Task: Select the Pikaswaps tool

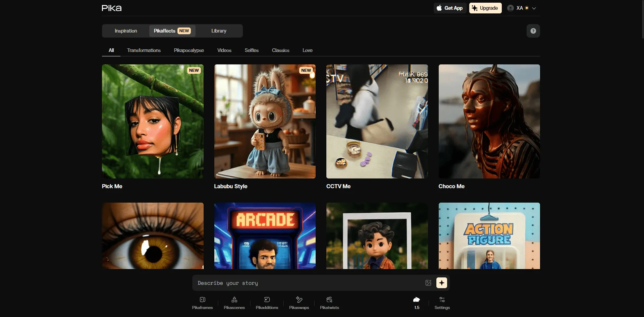Action: click(x=299, y=303)
